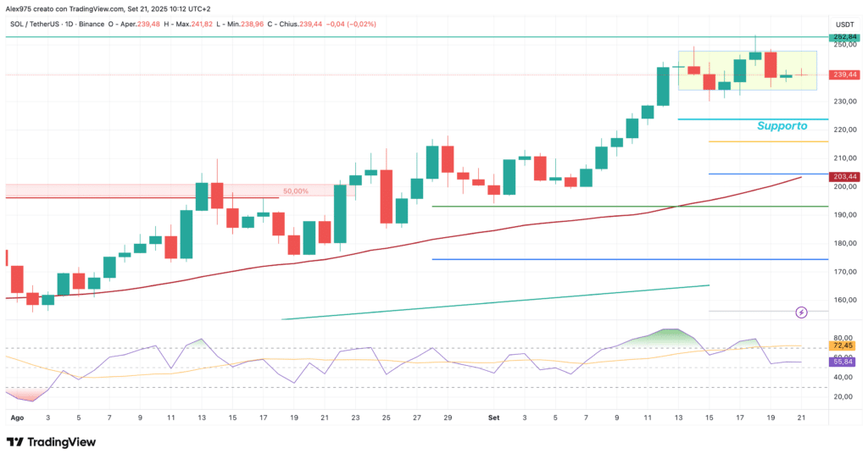
Task: Select the yellow consolidation rectangle drawing
Action: point(748,71)
